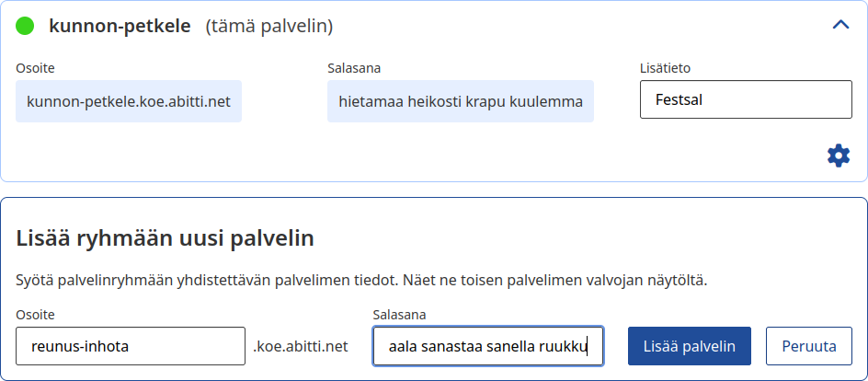Click the Osoite label above reunus-inhota
Image resolution: width=868 pixels, height=381 pixels.
(35, 315)
